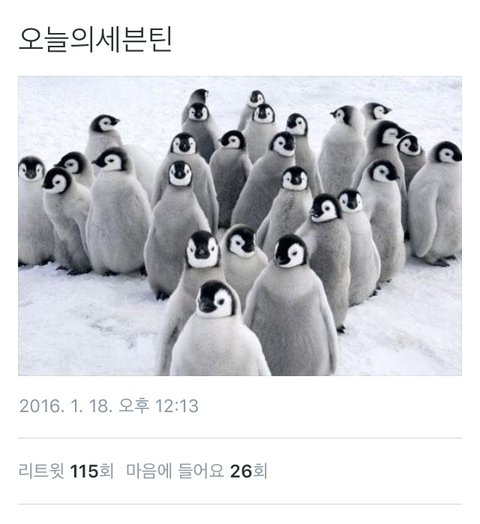Open the 2016. 1. 18. timestamp link

pos(109,406)
